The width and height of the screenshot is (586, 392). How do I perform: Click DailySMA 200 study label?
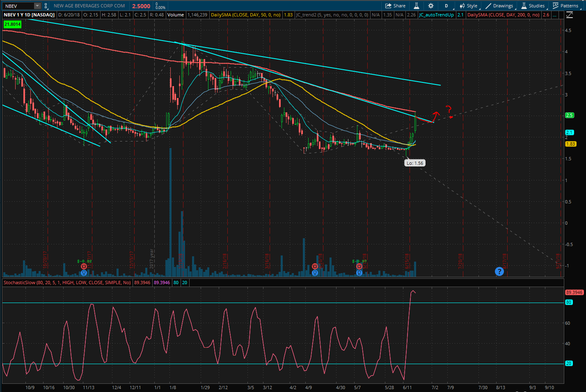(x=504, y=15)
